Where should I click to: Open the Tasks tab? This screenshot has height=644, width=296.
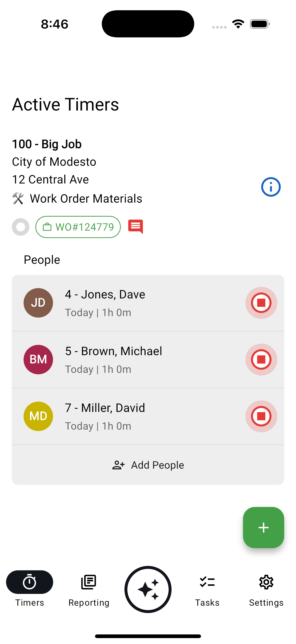coord(207,588)
